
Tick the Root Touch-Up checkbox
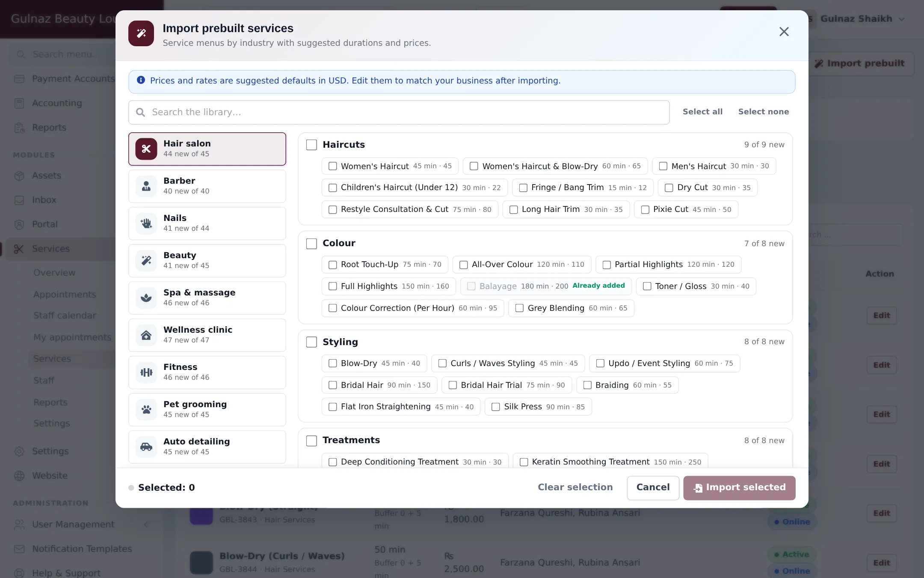(x=332, y=265)
